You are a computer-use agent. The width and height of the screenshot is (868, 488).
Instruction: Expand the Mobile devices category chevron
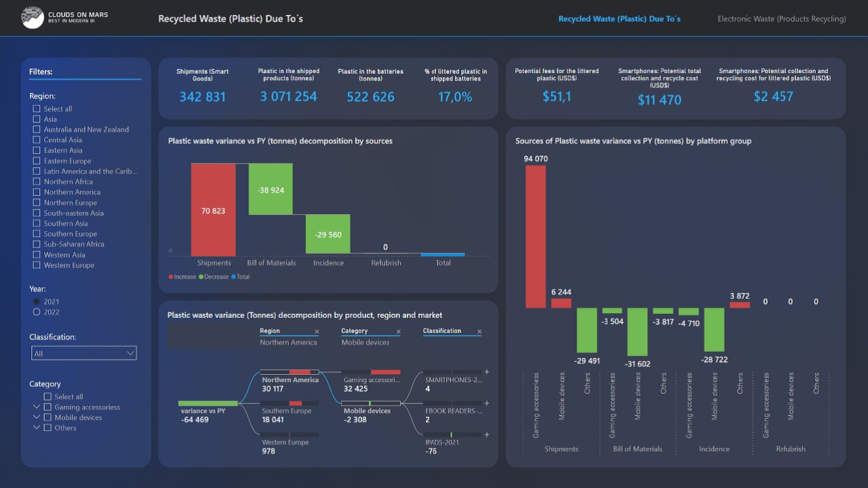[x=37, y=418]
